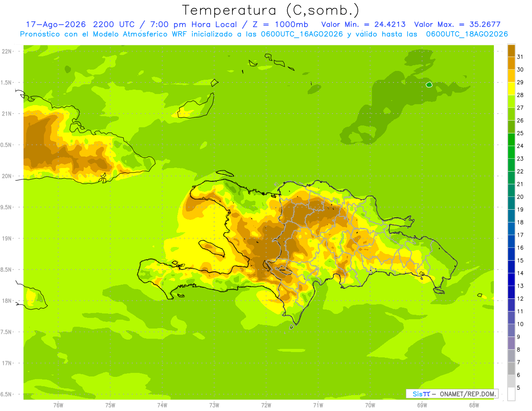532x411 pixels.
Task: Click the '18N' latitude label
Action: (x=7, y=301)
